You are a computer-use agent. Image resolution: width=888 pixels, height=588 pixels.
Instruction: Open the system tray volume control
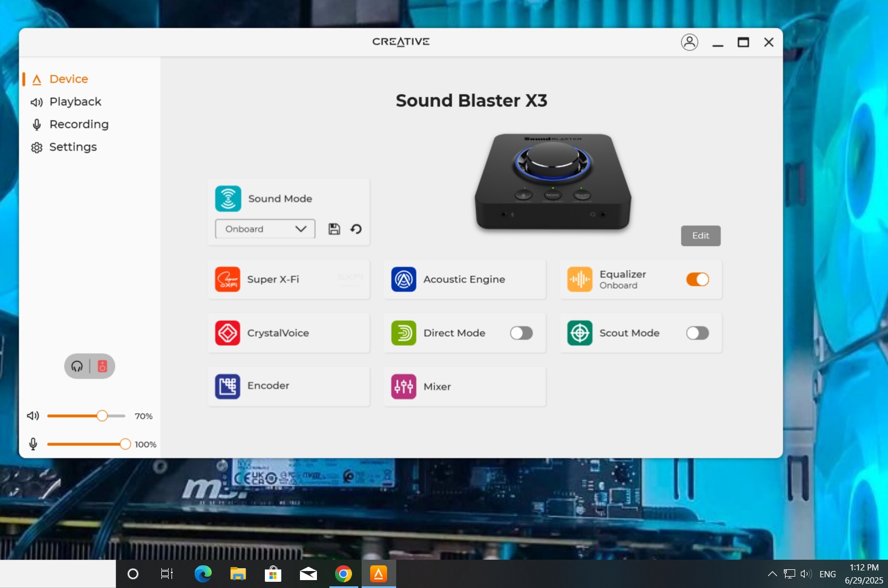(806, 574)
